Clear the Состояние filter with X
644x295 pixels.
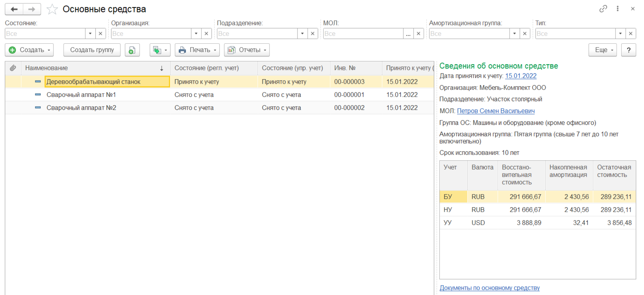pos(101,33)
